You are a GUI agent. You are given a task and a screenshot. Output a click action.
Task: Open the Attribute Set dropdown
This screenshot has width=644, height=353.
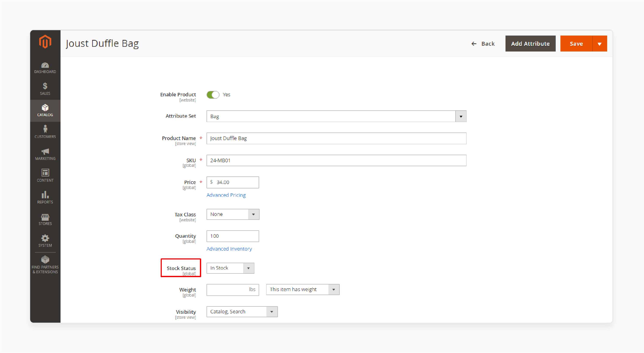pyautogui.click(x=336, y=116)
